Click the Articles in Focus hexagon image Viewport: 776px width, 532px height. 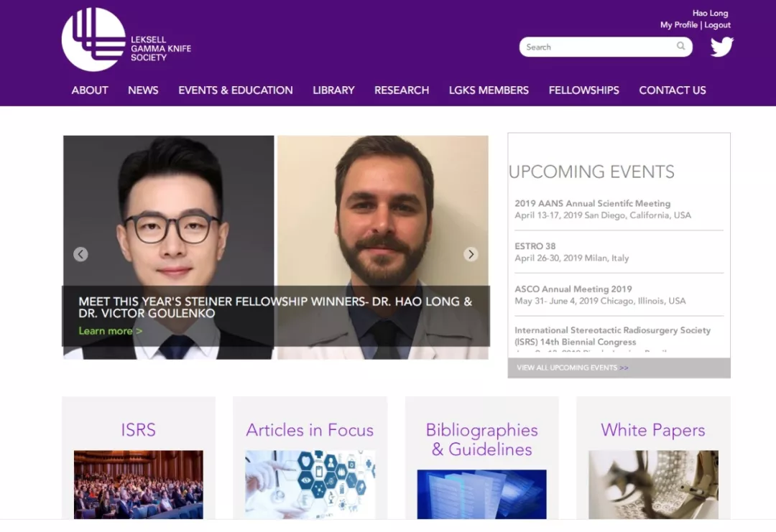point(310,485)
